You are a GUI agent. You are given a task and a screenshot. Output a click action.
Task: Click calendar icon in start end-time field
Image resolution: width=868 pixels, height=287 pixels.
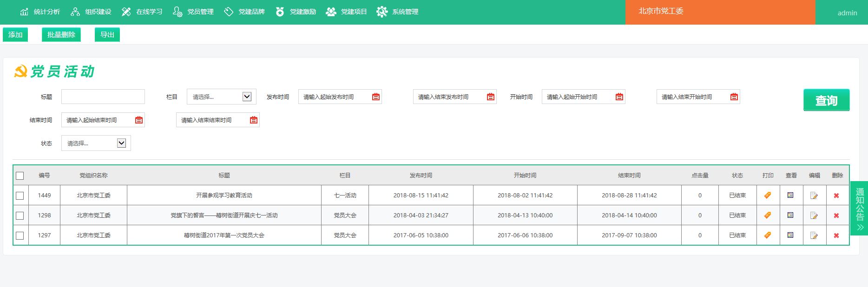[x=139, y=120]
